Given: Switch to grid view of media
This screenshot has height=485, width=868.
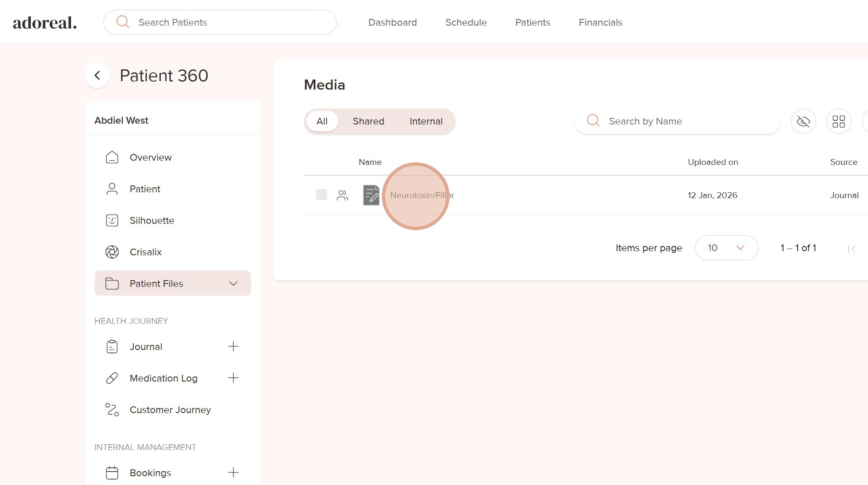Looking at the screenshot, I should [839, 122].
